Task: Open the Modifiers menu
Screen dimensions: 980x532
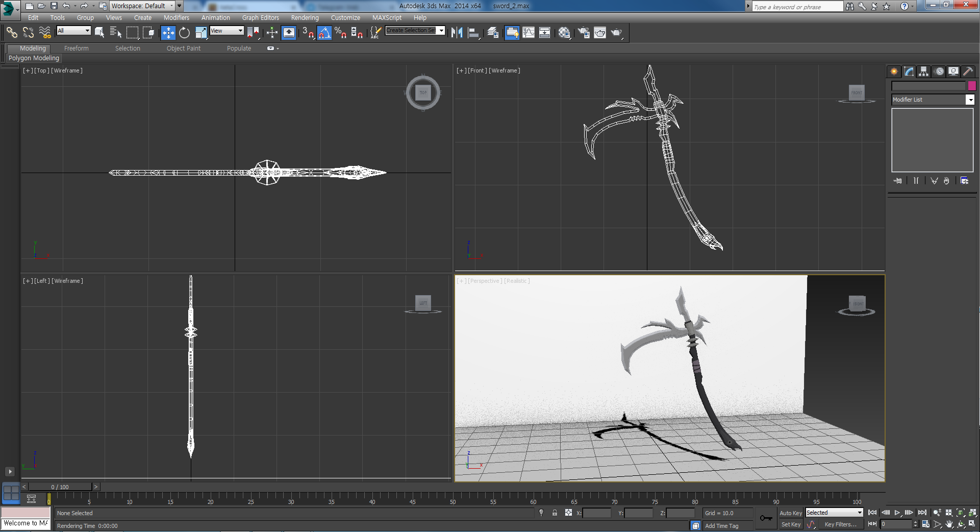Action: [177, 17]
